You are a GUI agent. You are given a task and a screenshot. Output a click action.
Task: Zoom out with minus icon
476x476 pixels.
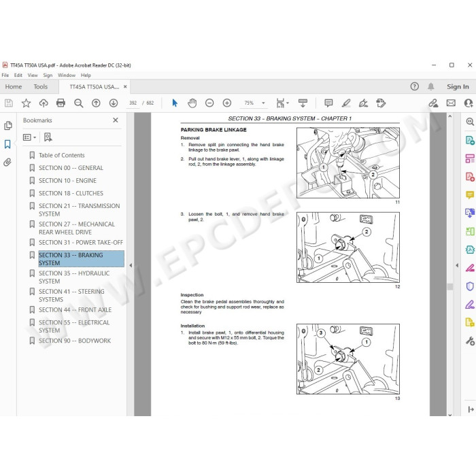[209, 103]
